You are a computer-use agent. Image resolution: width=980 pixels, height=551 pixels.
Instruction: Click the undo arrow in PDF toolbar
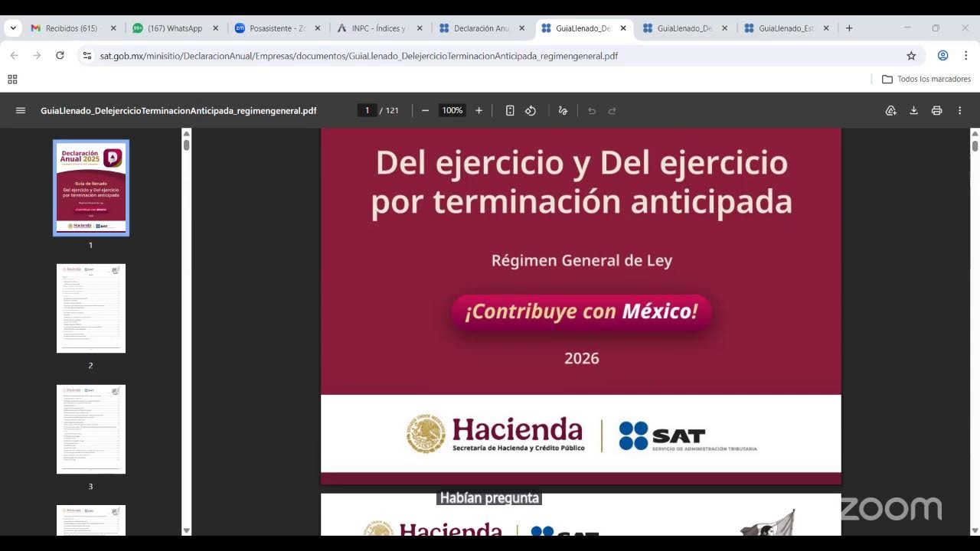pyautogui.click(x=592, y=111)
